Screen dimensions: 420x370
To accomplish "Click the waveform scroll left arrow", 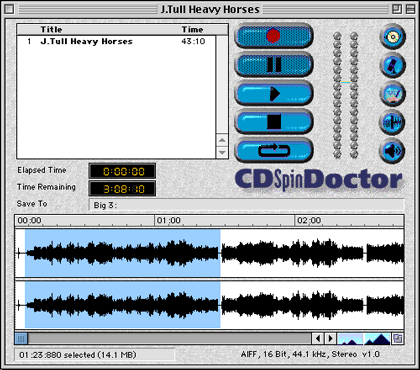I will point(318,339).
